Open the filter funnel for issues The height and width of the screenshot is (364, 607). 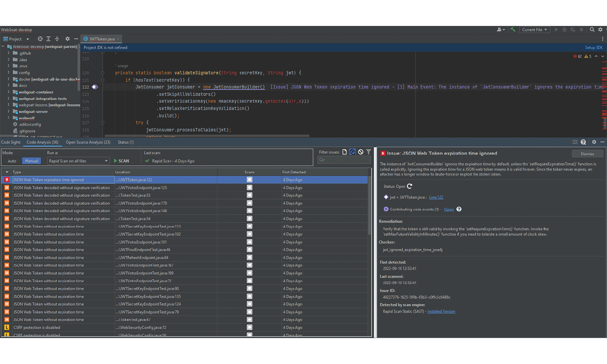point(368,152)
